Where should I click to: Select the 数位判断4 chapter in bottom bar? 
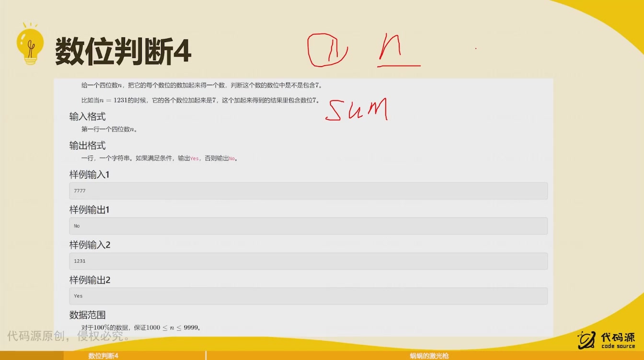click(x=103, y=356)
